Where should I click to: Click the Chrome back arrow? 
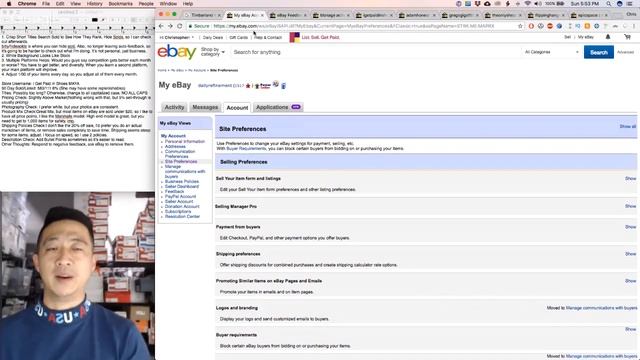(161, 26)
